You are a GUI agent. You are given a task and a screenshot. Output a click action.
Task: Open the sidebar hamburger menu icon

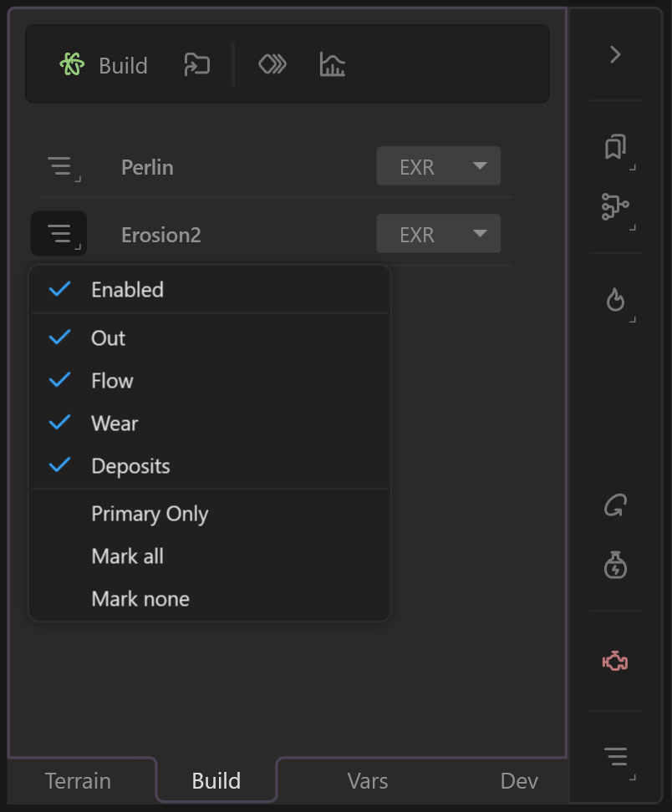point(616,757)
